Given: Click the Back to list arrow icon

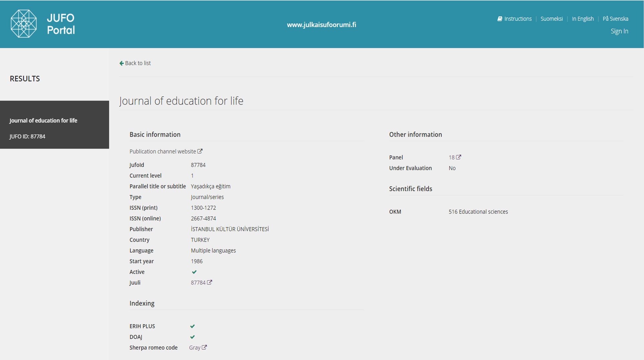Looking at the screenshot, I should pos(122,63).
